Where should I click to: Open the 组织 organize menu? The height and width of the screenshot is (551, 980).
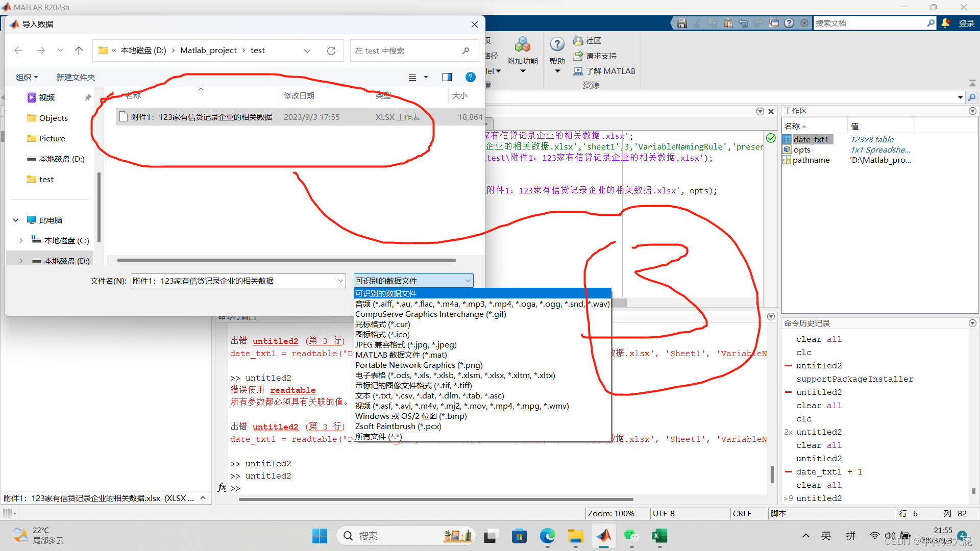click(27, 77)
